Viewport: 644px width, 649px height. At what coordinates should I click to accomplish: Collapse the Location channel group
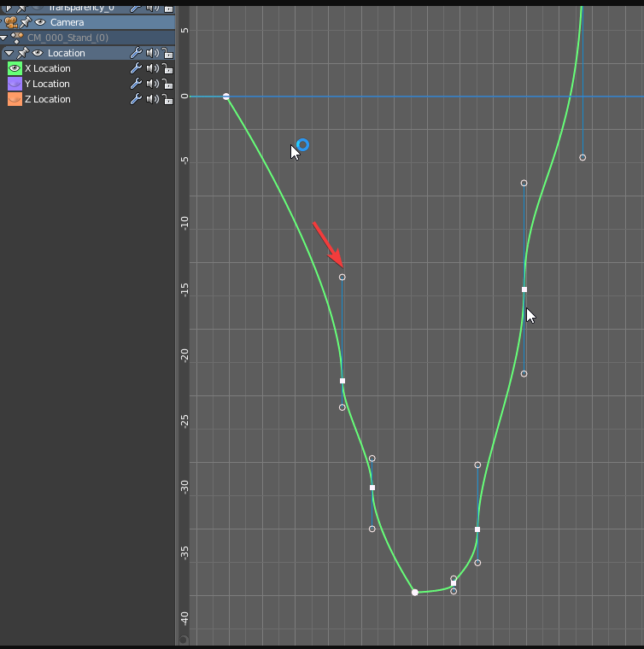(x=9, y=53)
